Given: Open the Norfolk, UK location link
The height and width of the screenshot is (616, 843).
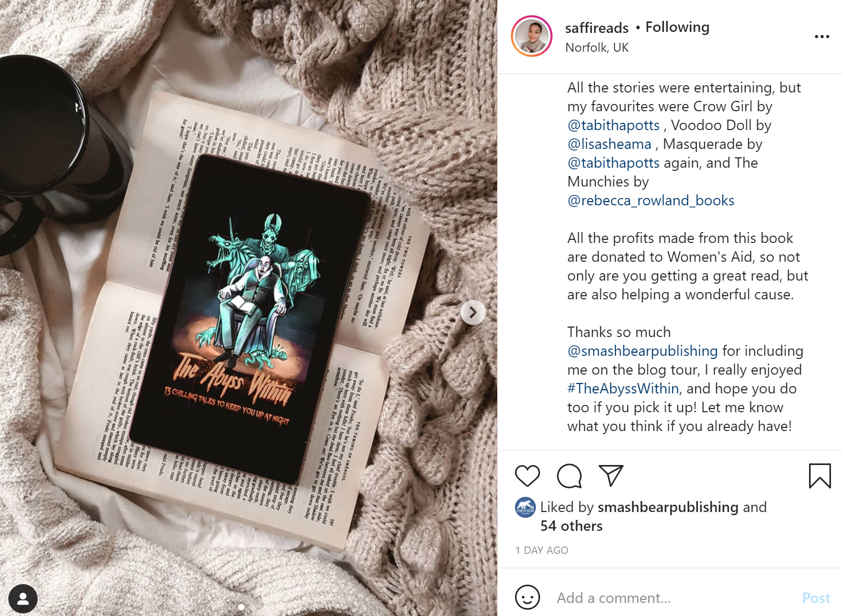Looking at the screenshot, I should coord(596,48).
